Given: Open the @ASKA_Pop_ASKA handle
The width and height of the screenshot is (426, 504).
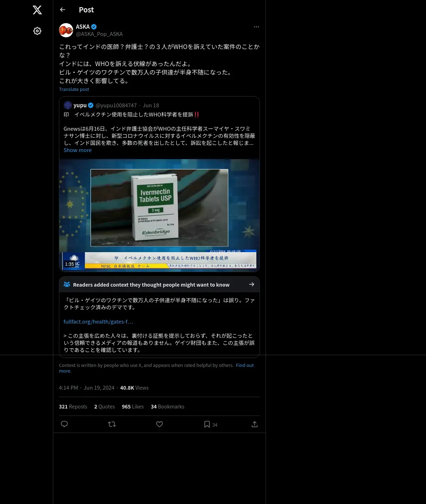Looking at the screenshot, I should coord(99,34).
